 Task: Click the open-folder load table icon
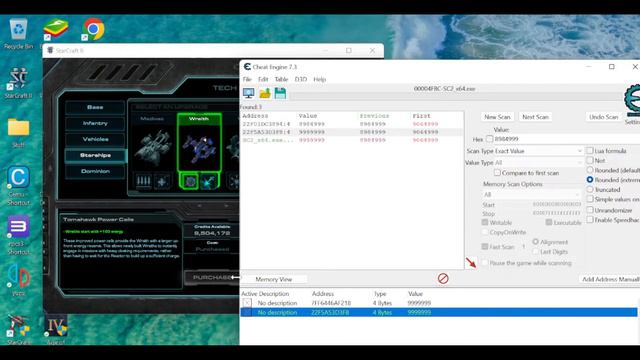(x=264, y=93)
